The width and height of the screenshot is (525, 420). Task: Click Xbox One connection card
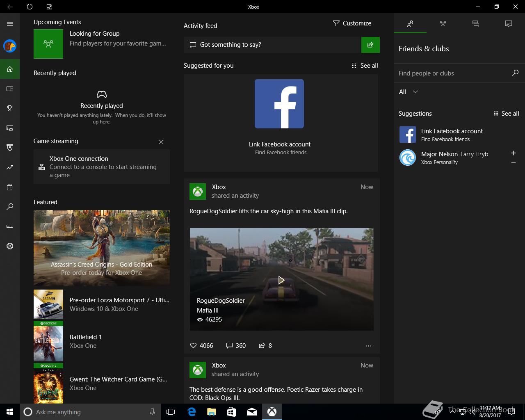click(102, 167)
